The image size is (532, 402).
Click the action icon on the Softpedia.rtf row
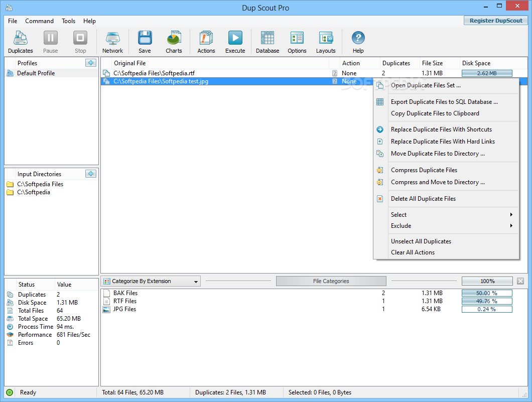[335, 73]
